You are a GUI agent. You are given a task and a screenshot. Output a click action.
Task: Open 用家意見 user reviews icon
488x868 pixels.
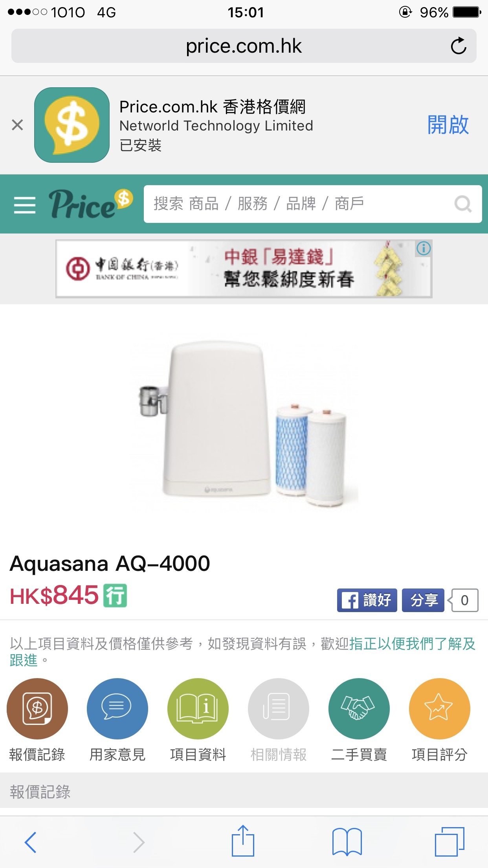(117, 708)
